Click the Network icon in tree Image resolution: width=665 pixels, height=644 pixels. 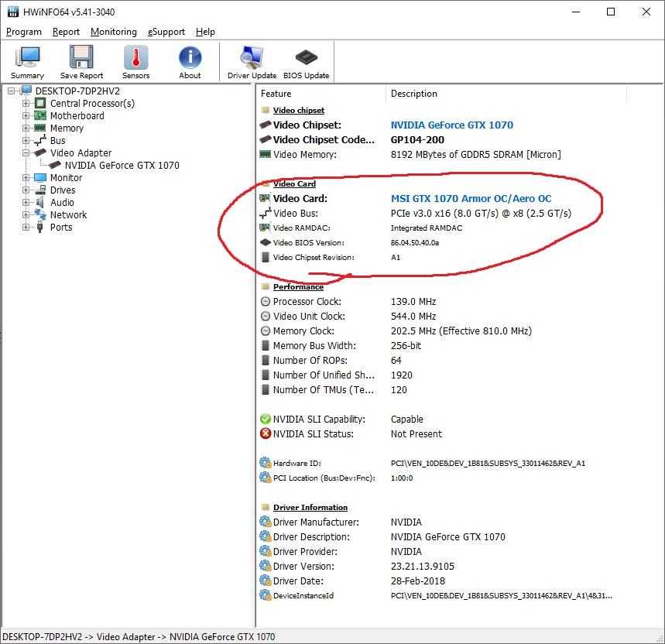39,214
